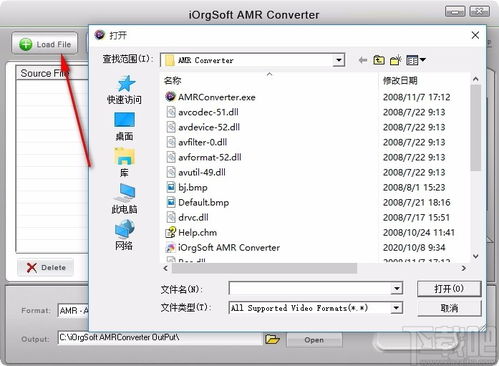The height and width of the screenshot is (366, 499).
Task: Sort by the 修改日期 column header
Action: [x=400, y=80]
